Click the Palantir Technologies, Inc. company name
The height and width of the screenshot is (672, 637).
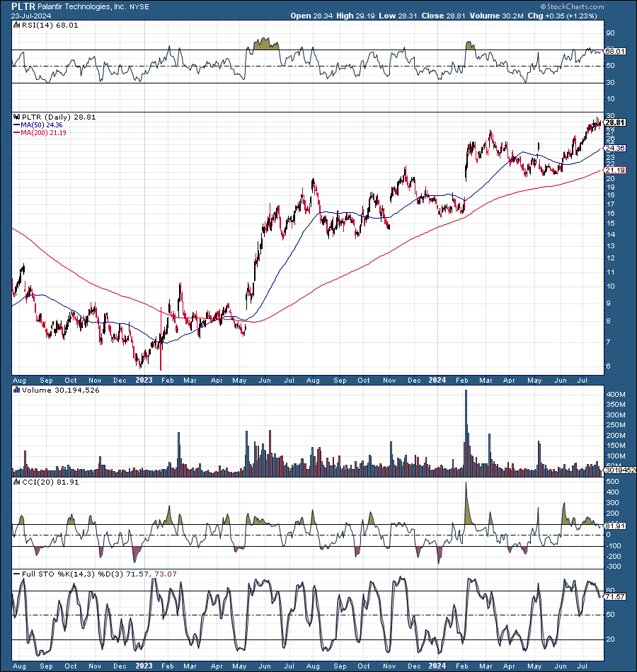[x=82, y=7]
